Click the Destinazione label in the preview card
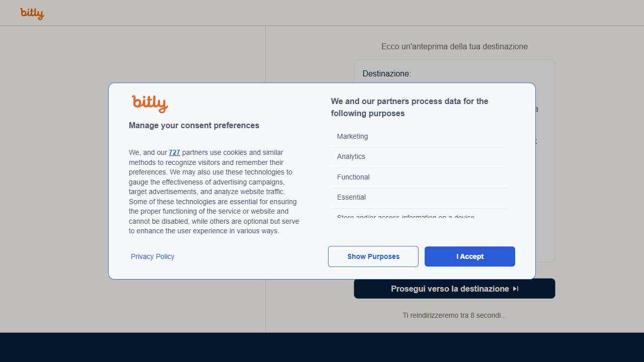Image resolution: width=644 pixels, height=362 pixels. (x=386, y=73)
